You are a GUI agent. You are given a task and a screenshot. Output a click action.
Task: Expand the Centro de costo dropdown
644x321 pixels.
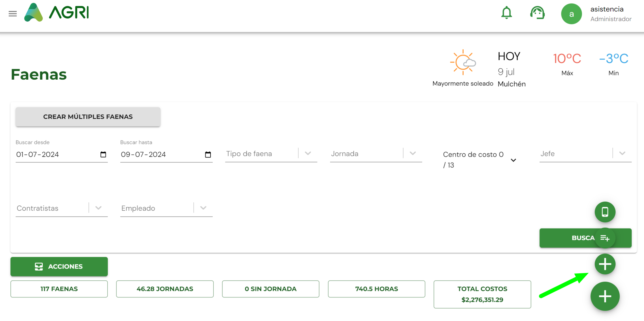click(x=513, y=160)
